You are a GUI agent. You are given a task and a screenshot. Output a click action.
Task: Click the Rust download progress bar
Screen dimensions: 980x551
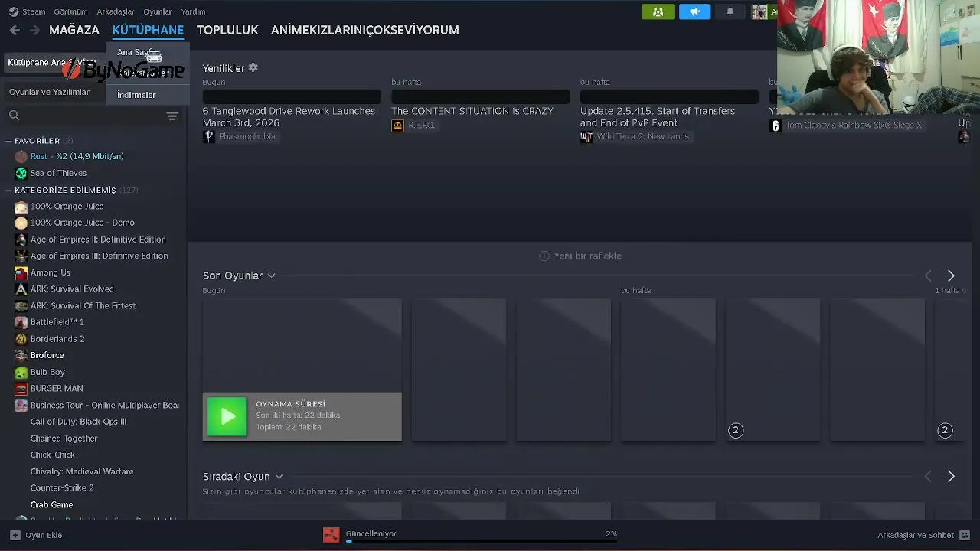pos(481,541)
